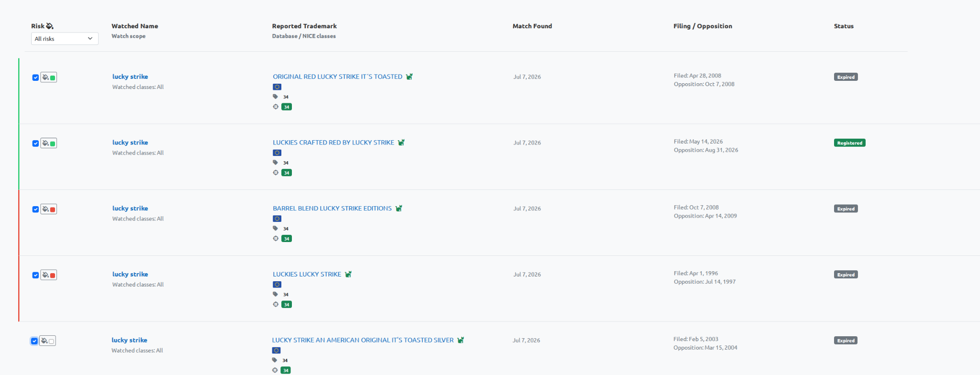This screenshot has height=375, width=980.
Task: Click green cat icon after BARREL BLEND EDITIONS
Action: point(399,209)
